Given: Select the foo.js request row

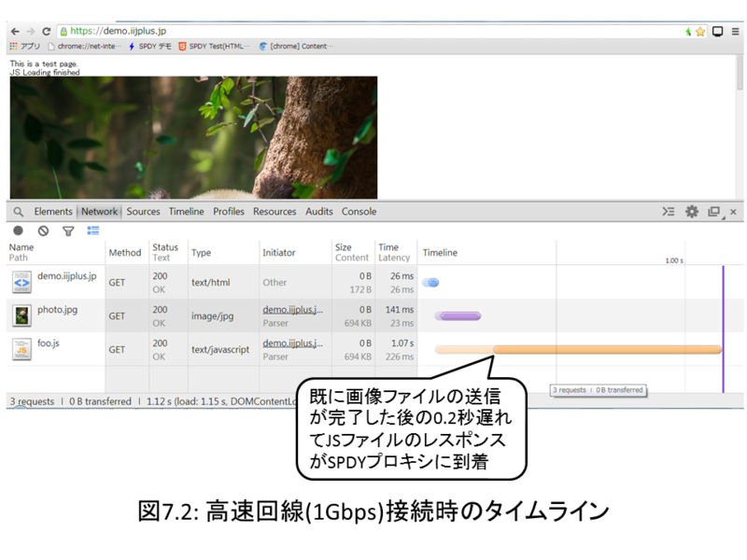Looking at the screenshot, I should (x=375, y=349).
